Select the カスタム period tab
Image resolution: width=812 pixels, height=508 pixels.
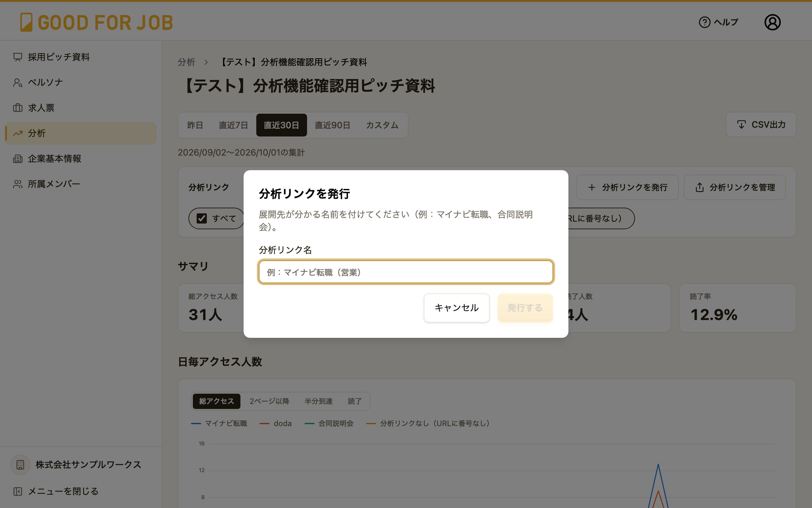coord(382,125)
